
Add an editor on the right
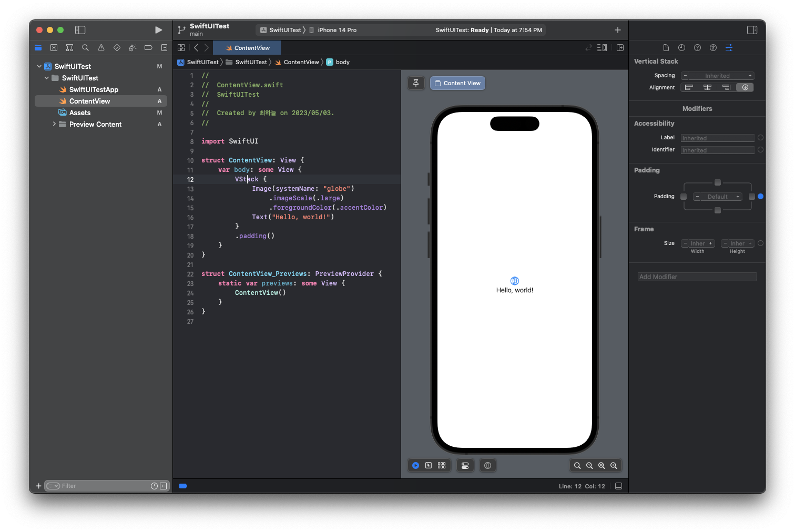point(620,48)
